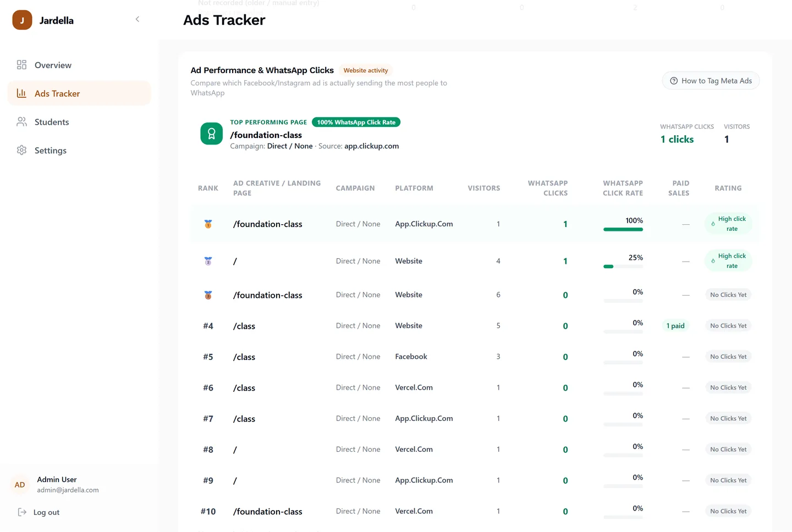The height and width of the screenshot is (532, 792).
Task: Click the Website activity badge
Action: (x=366, y=70)
